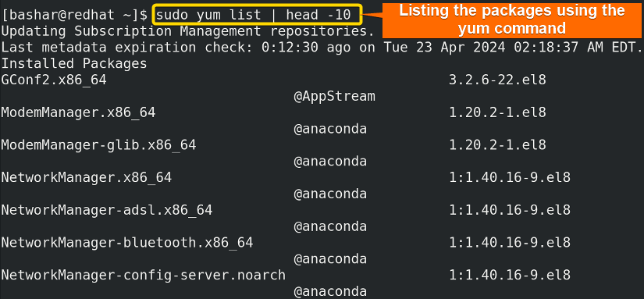644x299 pixels.
Task: Click "@anaconda" repo label below ModemManager.x86_64
Action: click(330, 129)
